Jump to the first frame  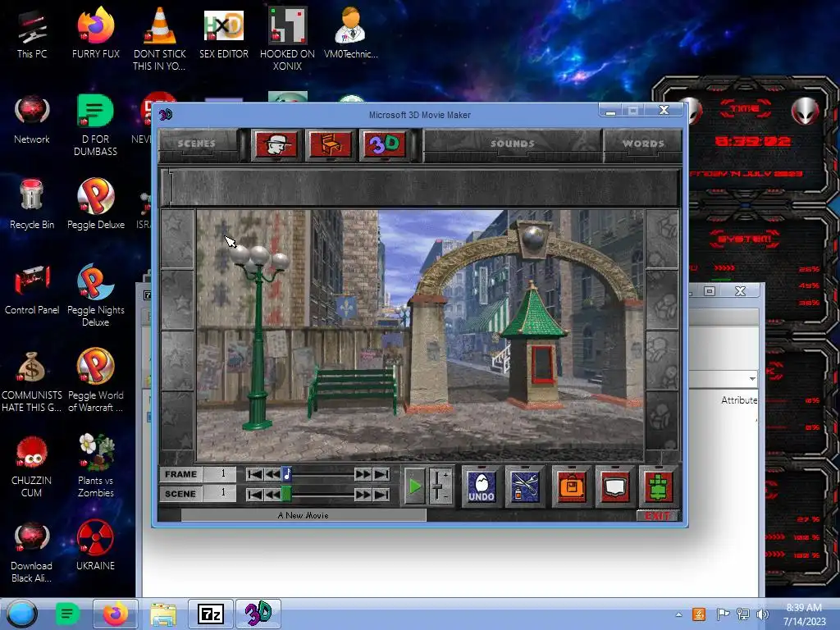coord(255,474)
